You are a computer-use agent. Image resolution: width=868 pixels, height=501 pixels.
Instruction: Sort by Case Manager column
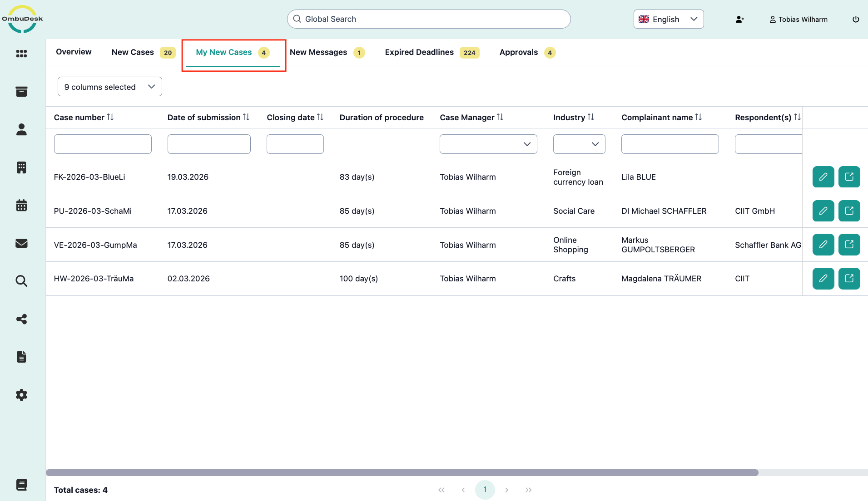(500, 117)
